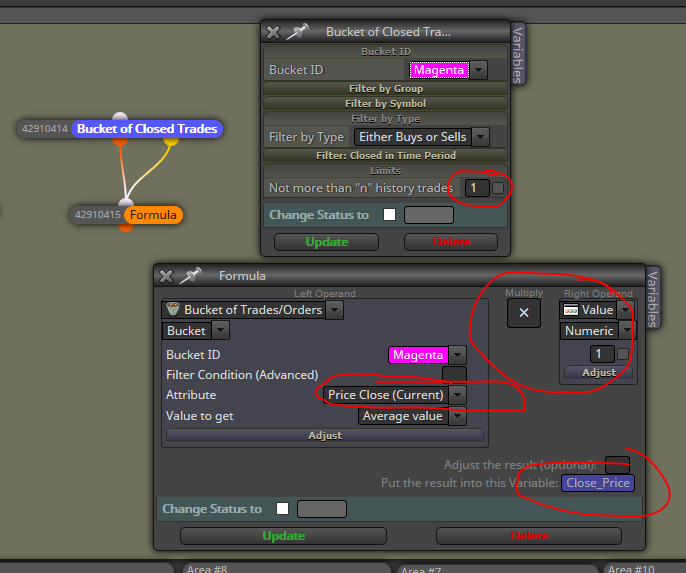This screenshot has height=573, width=686.
Task: Close the Bucket of Closed Trades panel
Action: [273, 32]
